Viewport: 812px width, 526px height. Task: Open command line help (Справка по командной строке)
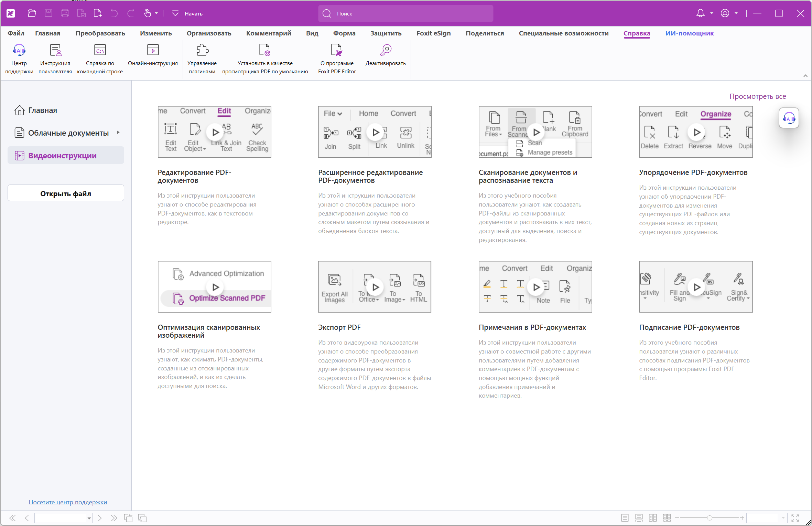(100, 51)
